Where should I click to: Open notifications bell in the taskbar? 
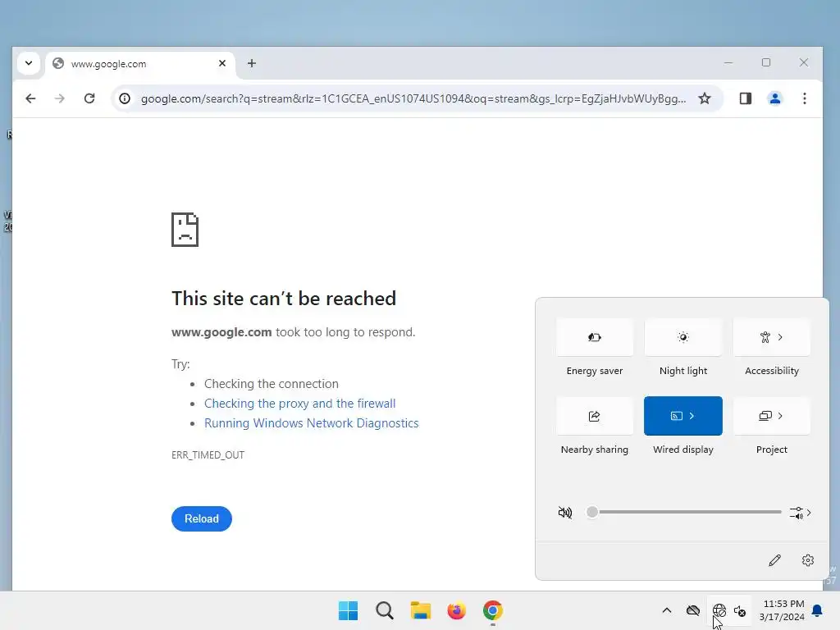tap(818, 610)
